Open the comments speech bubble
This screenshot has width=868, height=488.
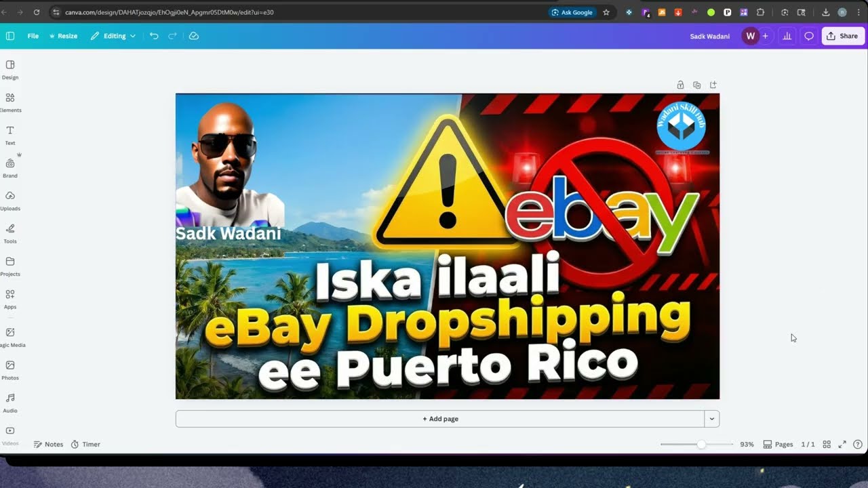[809, 36]
